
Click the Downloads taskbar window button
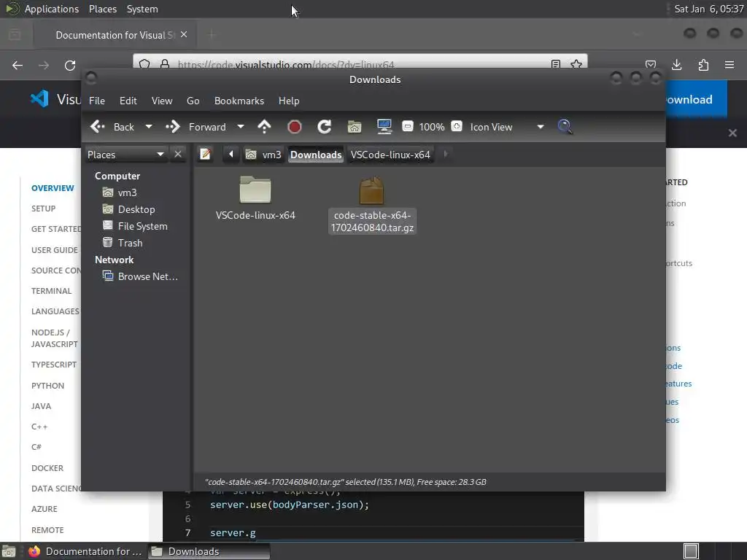(209, 551)
